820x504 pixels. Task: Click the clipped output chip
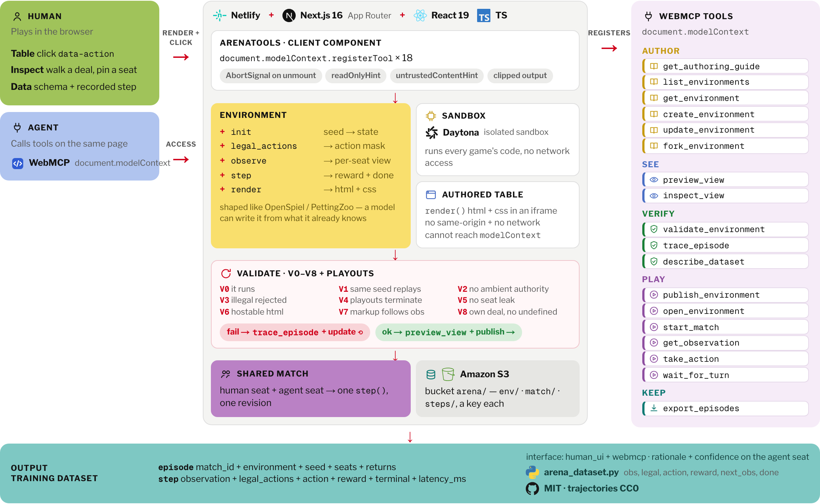[520, 76]
